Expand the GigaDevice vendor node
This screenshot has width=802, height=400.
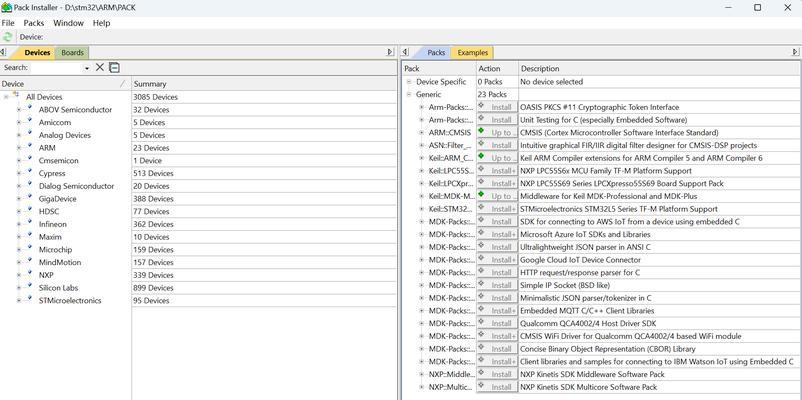[18, 199]
